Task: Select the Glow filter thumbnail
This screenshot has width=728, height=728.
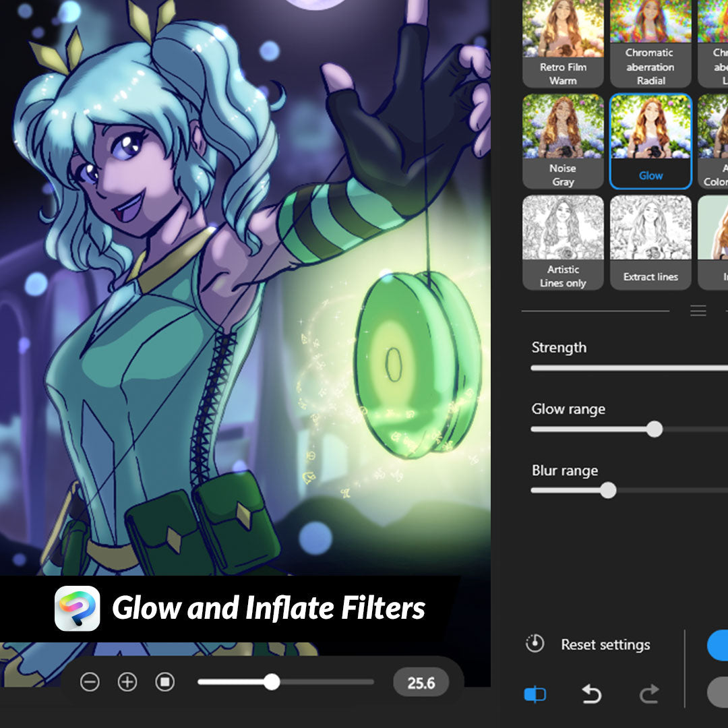Action: [x=650, y=142]
